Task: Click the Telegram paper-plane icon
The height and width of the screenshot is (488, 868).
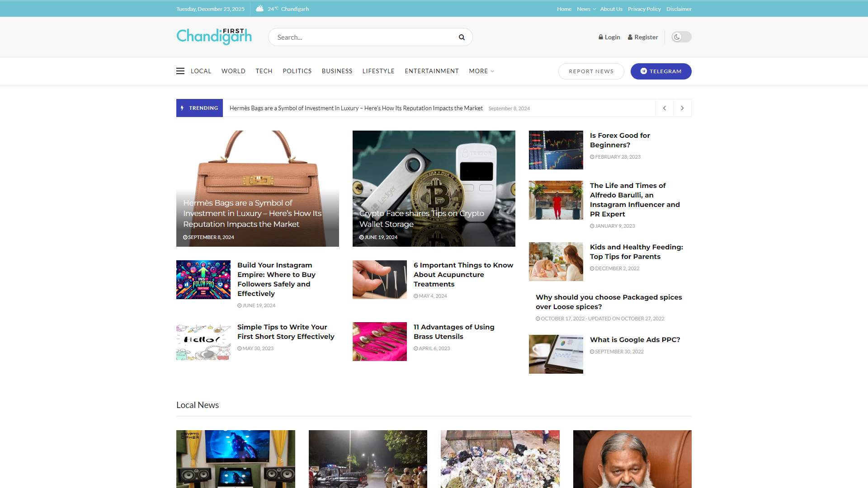Action: point(644,71)
